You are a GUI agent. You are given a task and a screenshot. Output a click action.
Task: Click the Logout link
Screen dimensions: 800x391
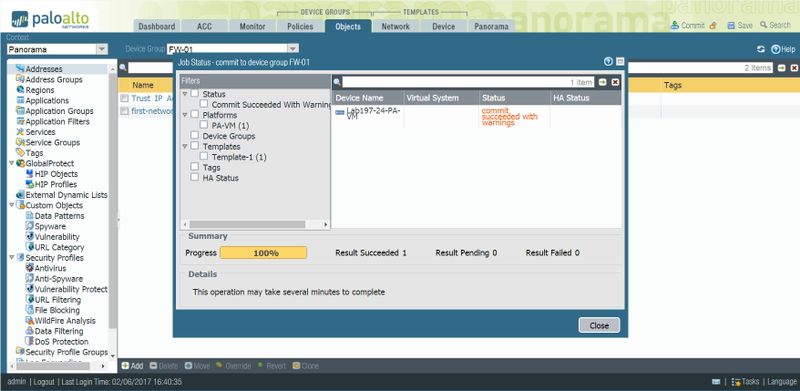[x=44, y=382]
